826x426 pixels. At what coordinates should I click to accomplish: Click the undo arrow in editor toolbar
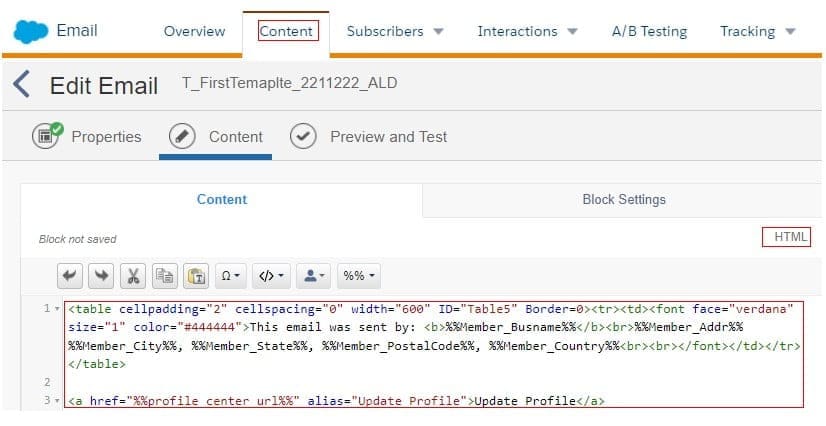(69, 275)
